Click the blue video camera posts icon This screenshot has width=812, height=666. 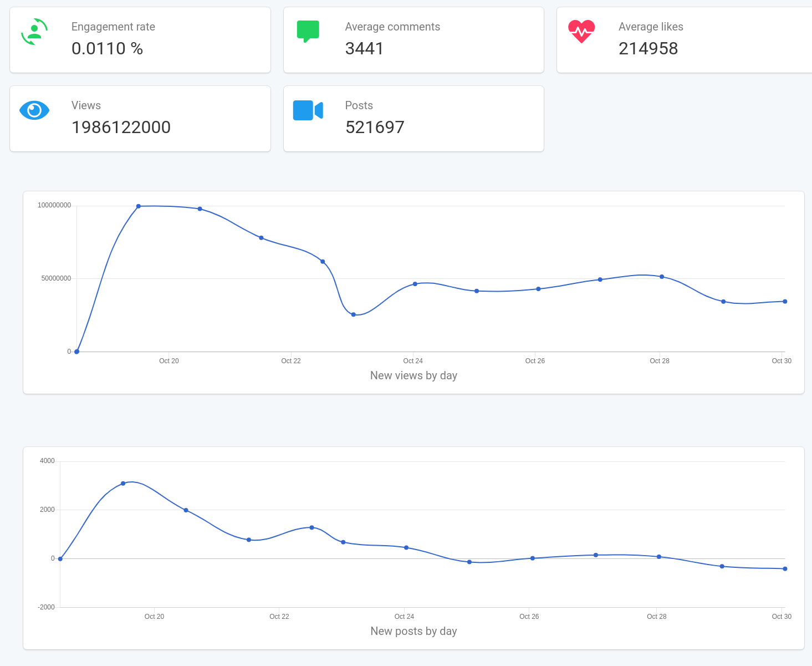tap(308, 110)
